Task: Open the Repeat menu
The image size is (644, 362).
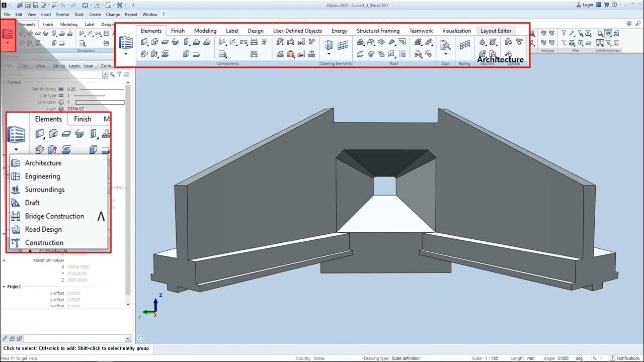Action: click(131, 15)
